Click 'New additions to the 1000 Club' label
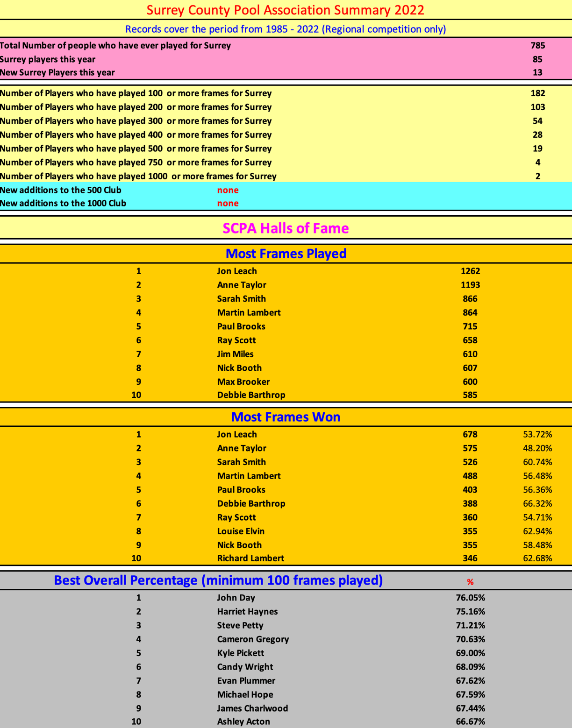 pos(63,203)
